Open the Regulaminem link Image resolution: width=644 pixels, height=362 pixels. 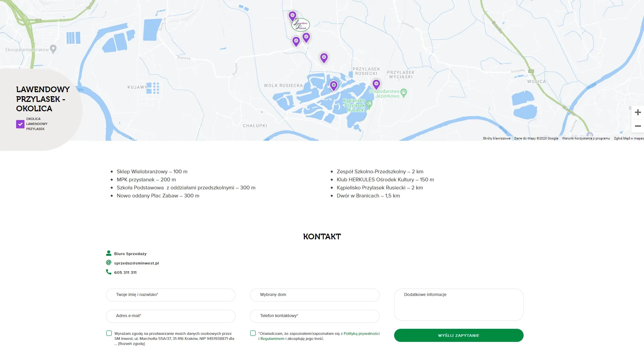272,339
